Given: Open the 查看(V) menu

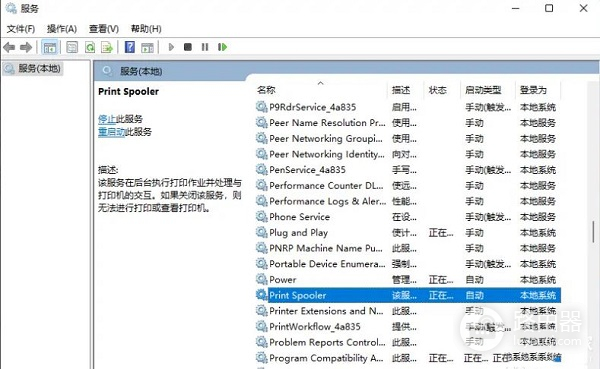Looking at the screenshot, I should pos(104,29).
